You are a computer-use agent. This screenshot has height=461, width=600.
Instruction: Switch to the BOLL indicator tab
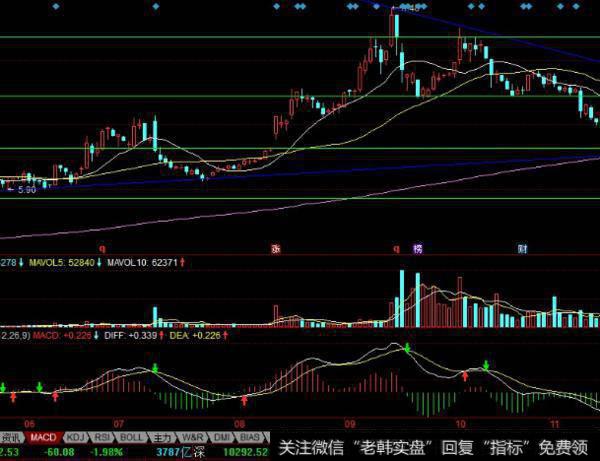pyautogui.click(x=131, y=438)
